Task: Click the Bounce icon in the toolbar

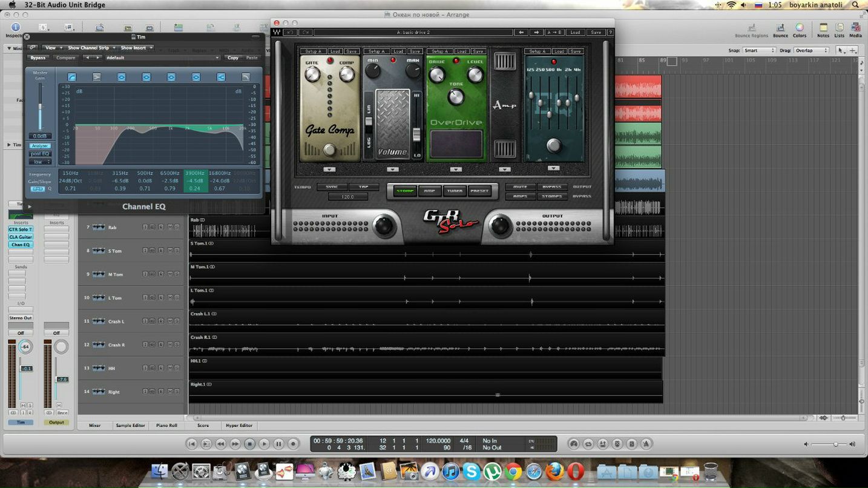Action: pos(780,28)
